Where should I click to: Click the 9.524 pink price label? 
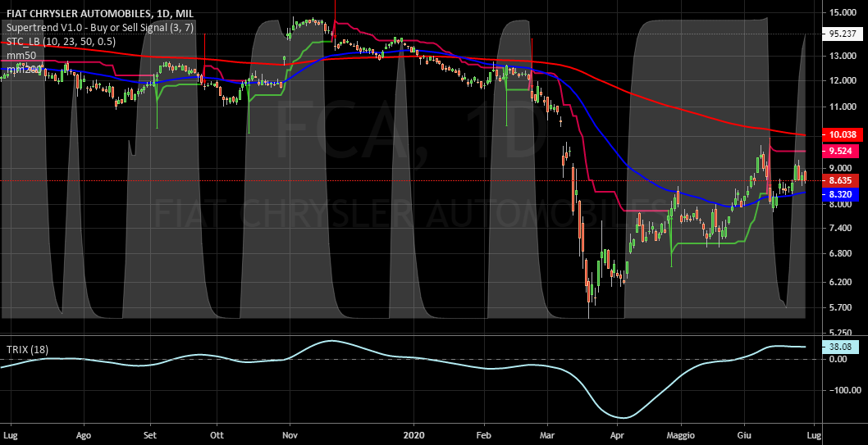pyautogui.click(x=840, y=150)
